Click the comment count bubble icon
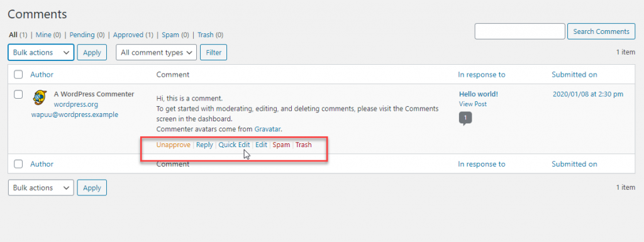This screenshot has width=644, height=242. pyautogui.click(x=465, y=118)
